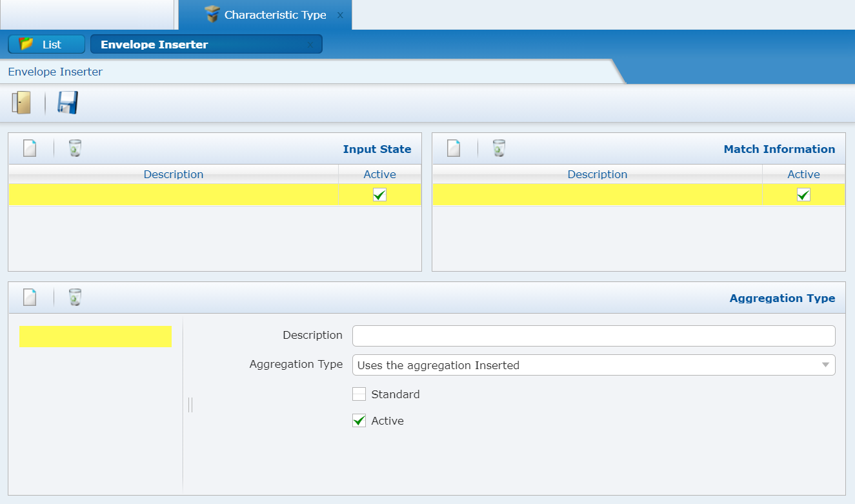
Task: Click the Envelope Inserter breadcrumb title
Action: tap(55, 72)
